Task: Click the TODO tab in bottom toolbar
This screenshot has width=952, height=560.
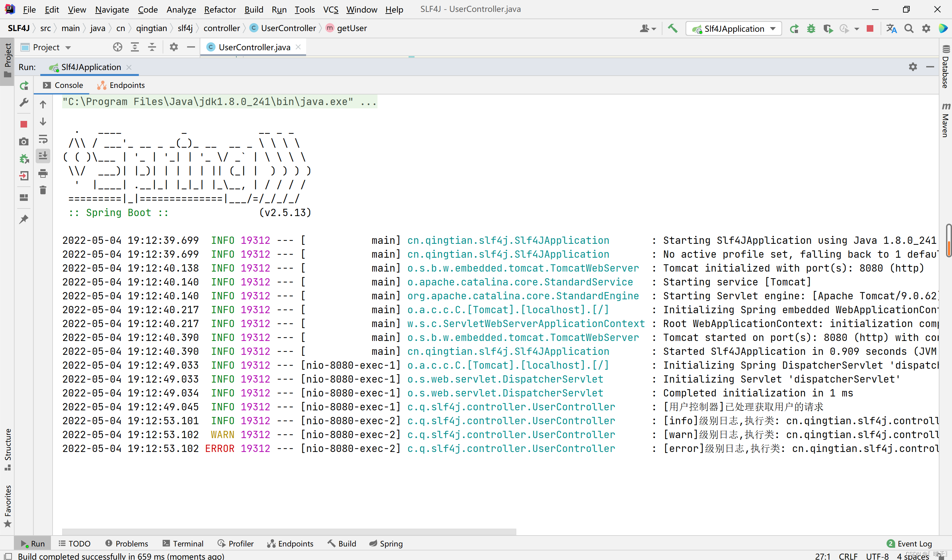Action: pyautogui.click(x=79, y=543)
